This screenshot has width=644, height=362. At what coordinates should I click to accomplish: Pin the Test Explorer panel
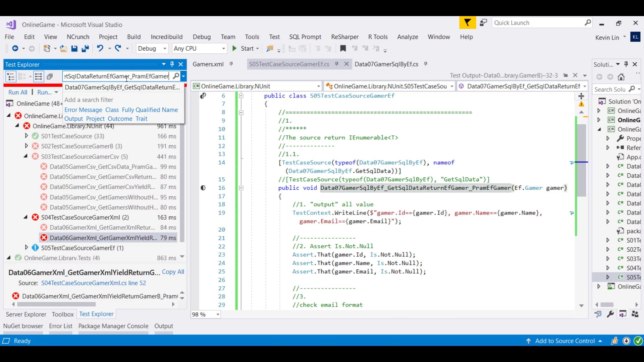point(172,64)
